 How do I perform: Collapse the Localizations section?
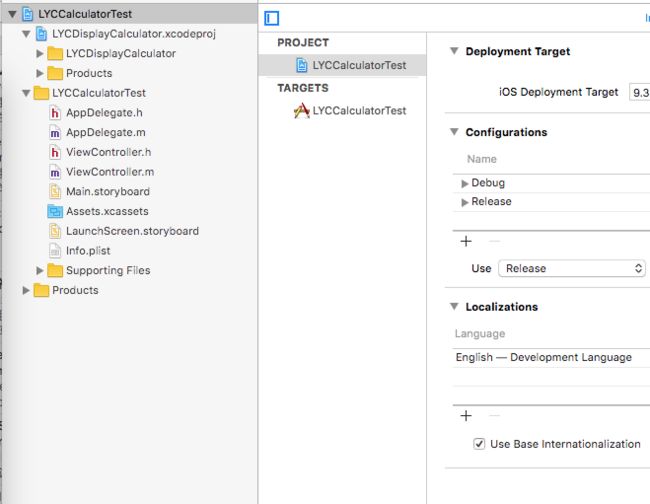[x=454, y=306]
